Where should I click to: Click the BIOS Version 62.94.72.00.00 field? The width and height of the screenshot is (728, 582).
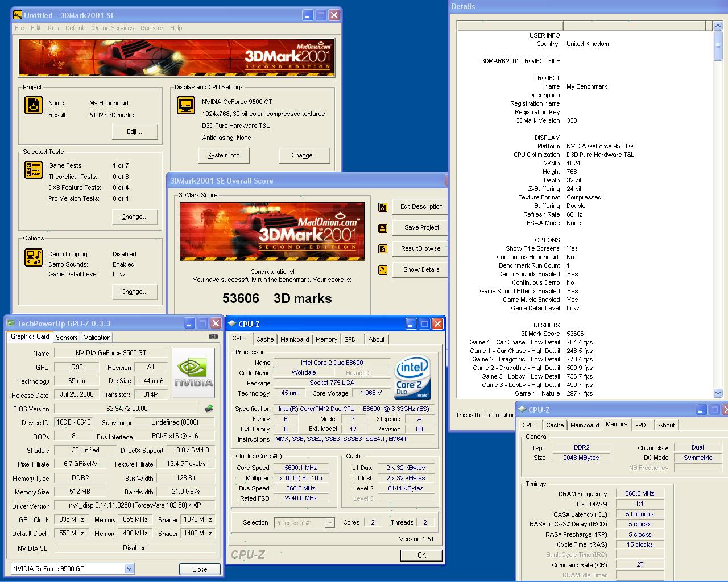pos(127,409)
